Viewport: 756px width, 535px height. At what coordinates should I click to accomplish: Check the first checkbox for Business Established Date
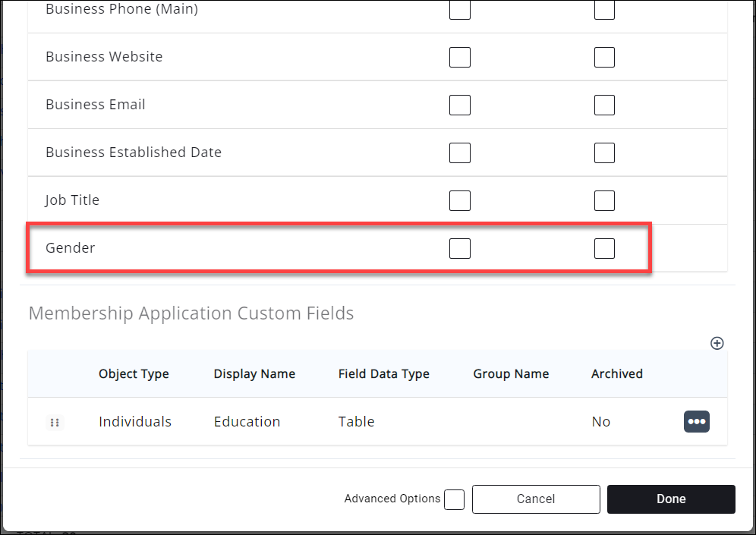tap(460, 153)
